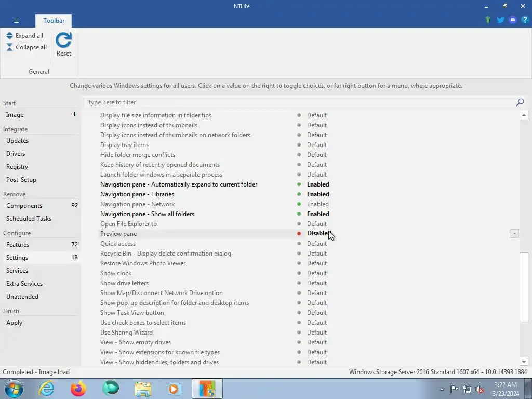Go to the Unattended page

point(41,297)
